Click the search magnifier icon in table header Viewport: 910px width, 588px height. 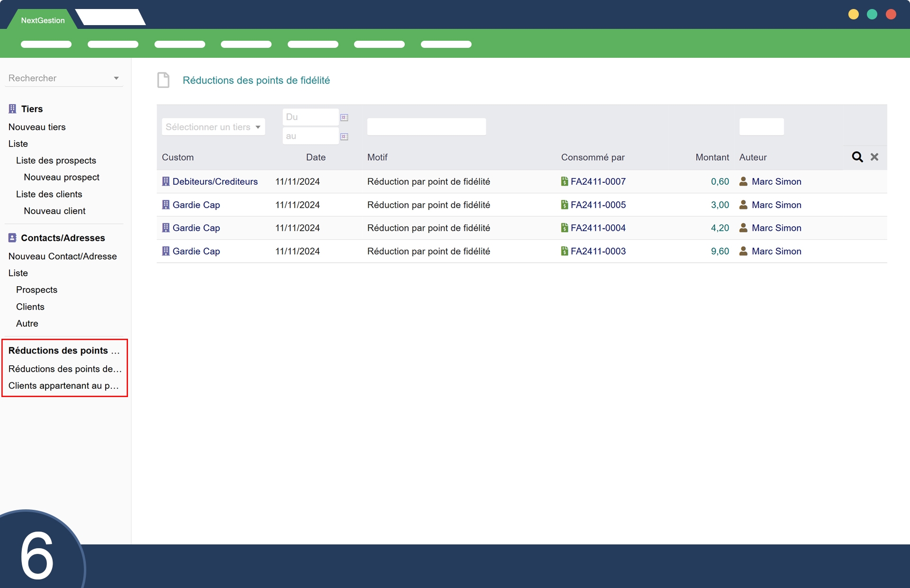857,157
